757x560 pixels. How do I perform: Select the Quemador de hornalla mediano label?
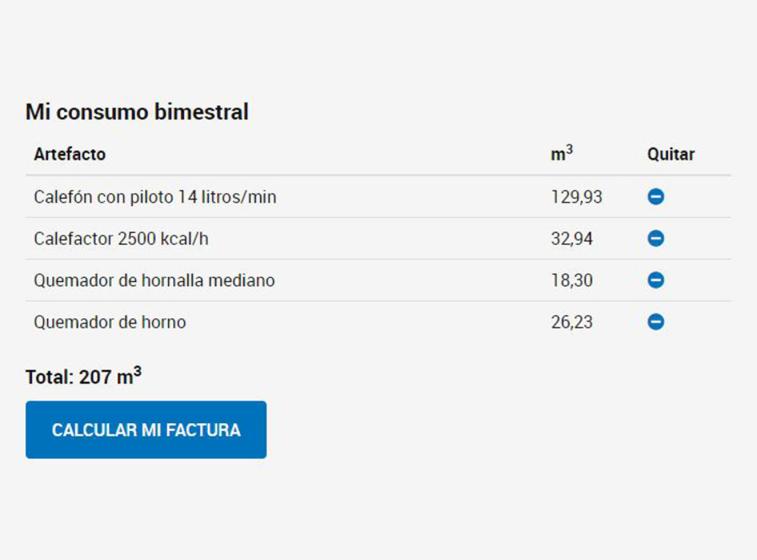[x=154, y=280]
